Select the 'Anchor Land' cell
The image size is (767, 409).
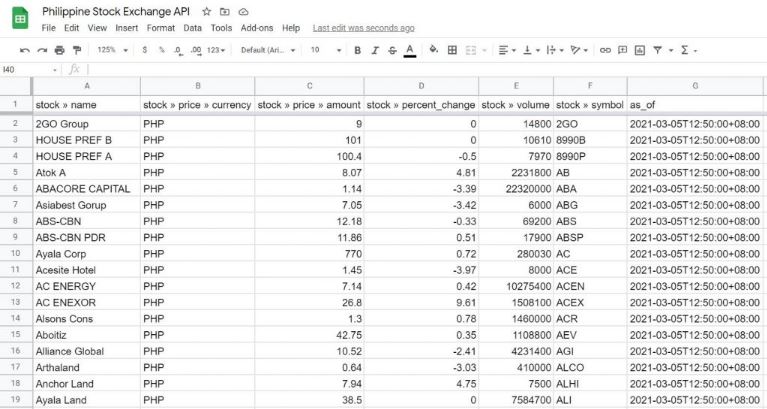click(x=87, y=384)
